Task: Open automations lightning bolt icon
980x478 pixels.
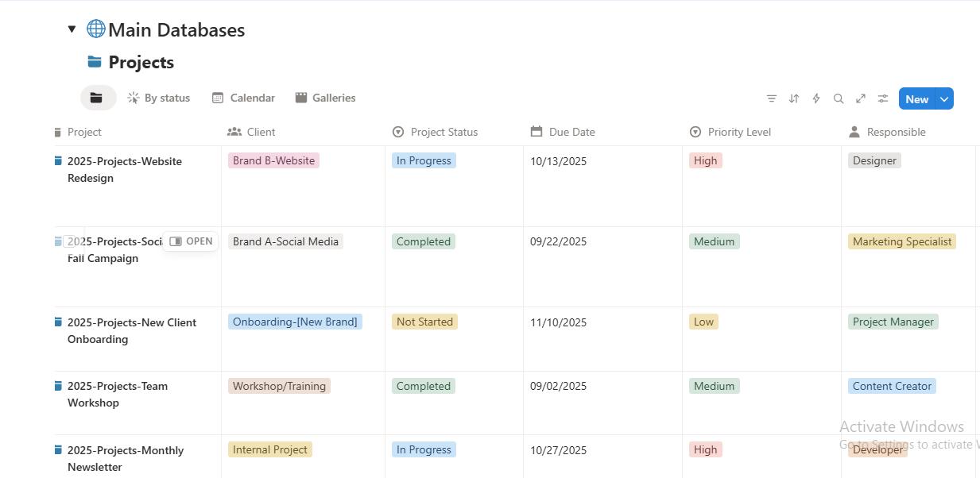Action: [815, 98]
